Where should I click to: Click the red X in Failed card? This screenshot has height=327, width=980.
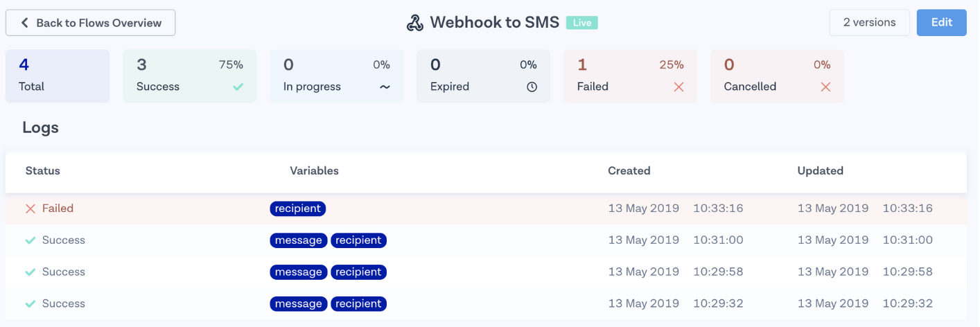click(679, 87)
